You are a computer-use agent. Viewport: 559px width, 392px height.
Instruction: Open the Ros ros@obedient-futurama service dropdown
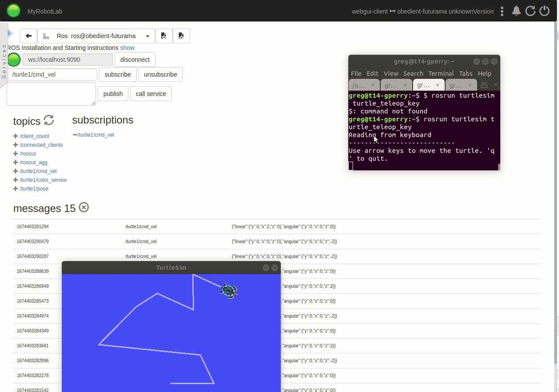[96, 36]
